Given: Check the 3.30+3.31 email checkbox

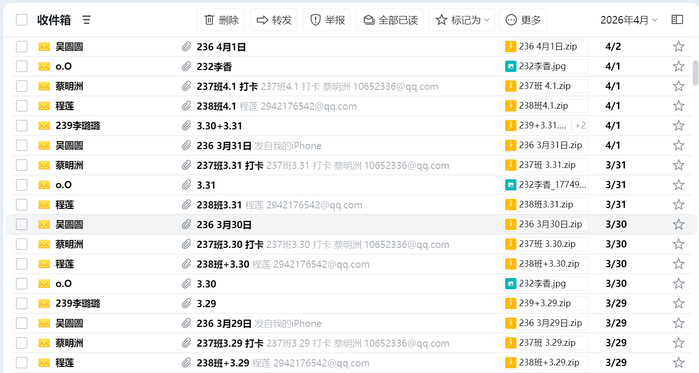Looking at the screenshot, I should (x=21, y=126).
